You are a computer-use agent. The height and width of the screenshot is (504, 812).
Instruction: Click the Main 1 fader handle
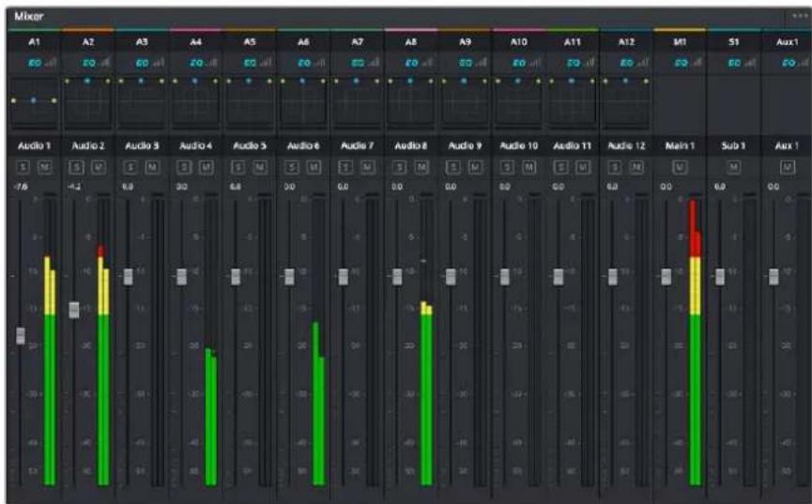(666, 277)
